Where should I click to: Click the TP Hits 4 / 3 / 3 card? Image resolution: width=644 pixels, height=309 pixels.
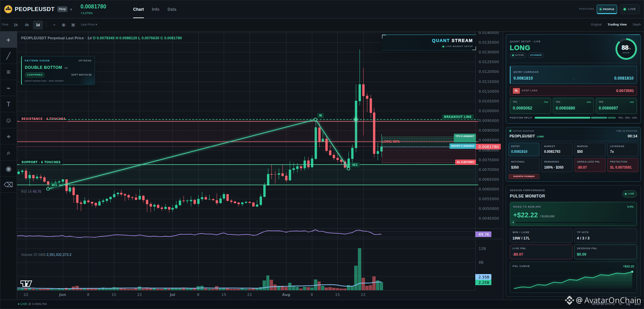point(605,235)
